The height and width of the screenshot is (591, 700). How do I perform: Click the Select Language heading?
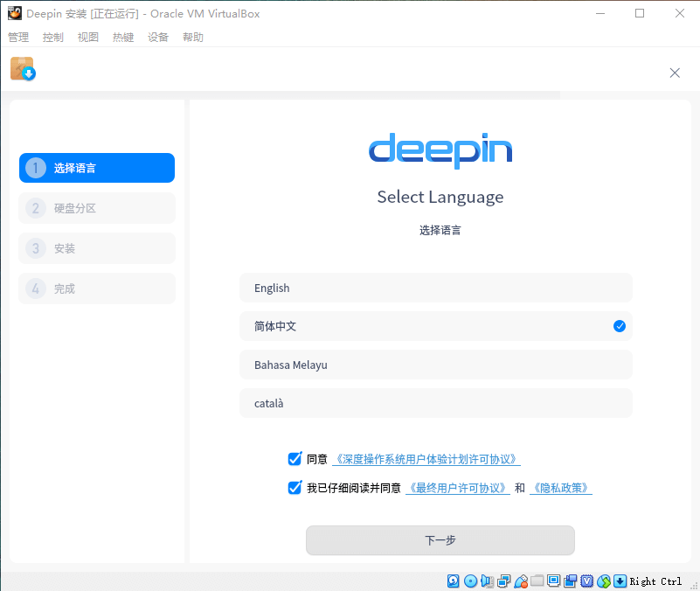pos(440,197)
